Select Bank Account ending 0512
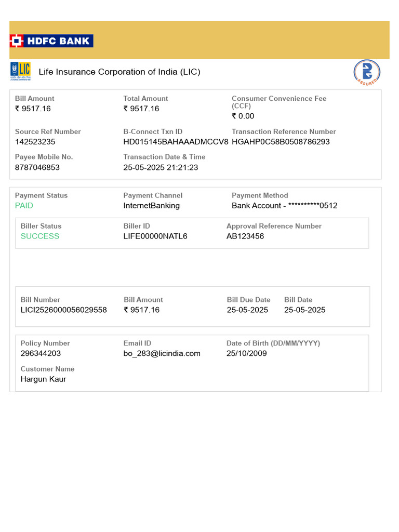Viewport: 399px width, 532px height. (x=285, y=206)
